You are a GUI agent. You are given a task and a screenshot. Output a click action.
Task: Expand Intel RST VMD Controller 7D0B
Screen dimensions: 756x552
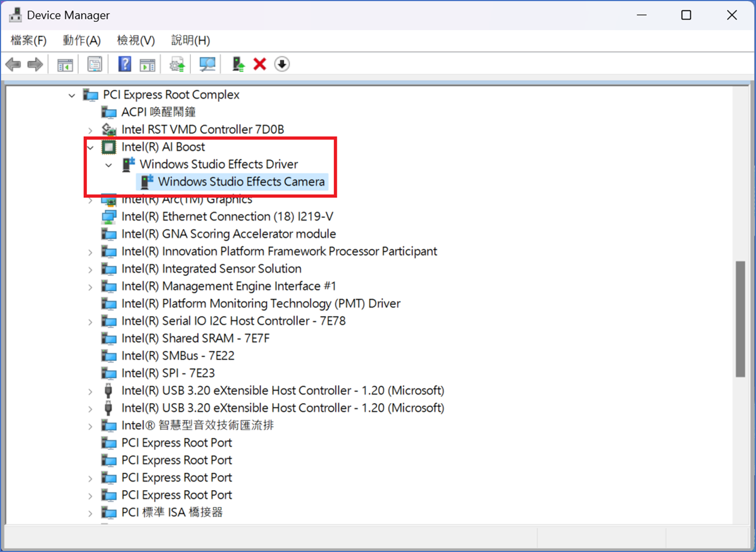[90, 130]
